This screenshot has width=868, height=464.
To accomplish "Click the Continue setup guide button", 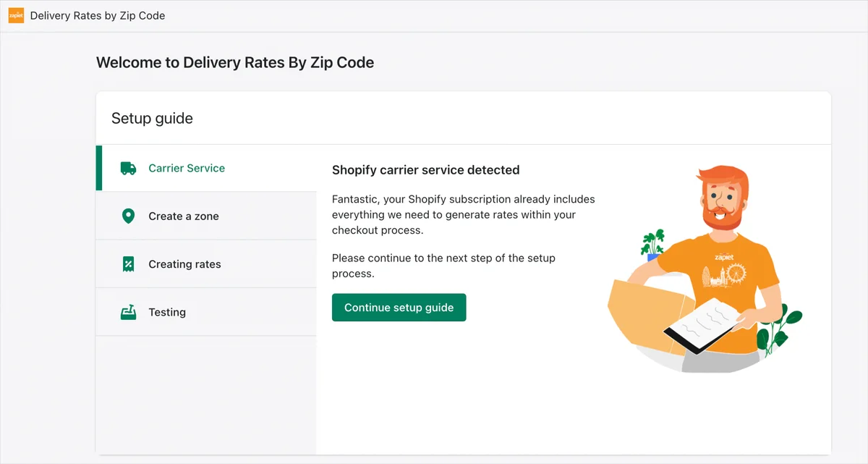I will click(399, 308).
